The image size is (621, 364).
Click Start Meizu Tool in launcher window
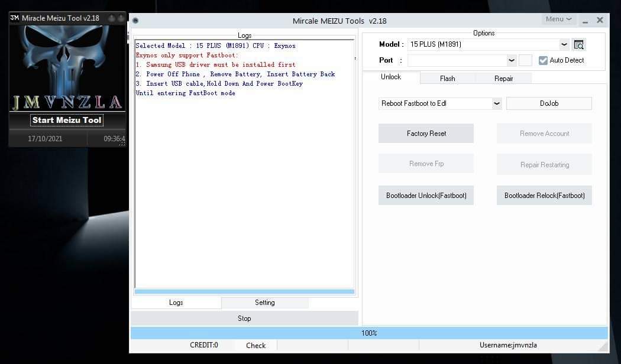pos(67,121)
